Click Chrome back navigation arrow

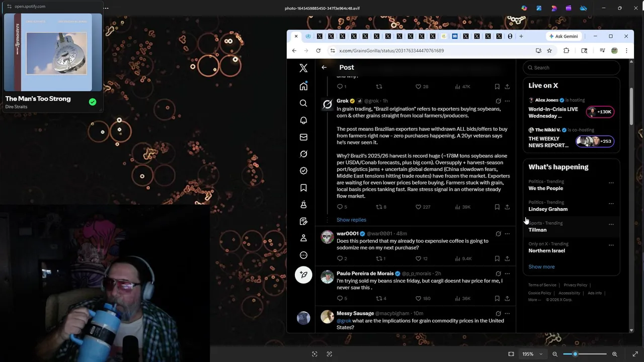pyautogui.click(x=294, y=50)
